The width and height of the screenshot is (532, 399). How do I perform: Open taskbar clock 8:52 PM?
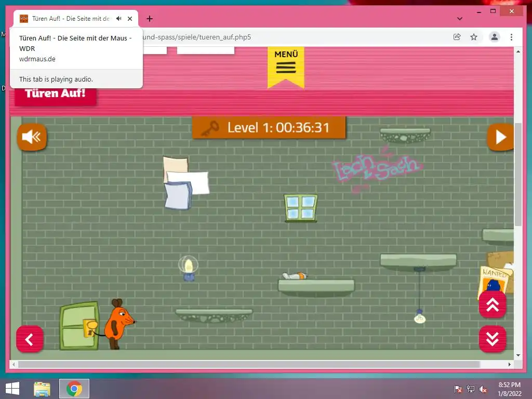point(509,389)
